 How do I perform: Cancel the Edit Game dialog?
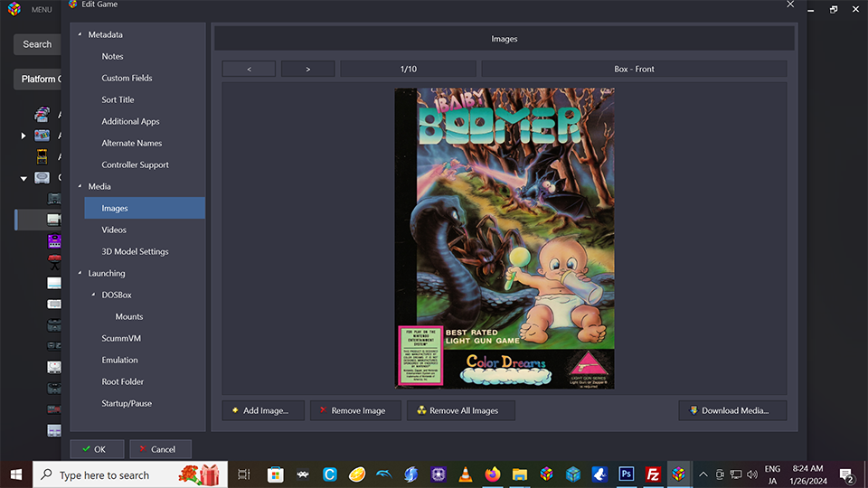click(x=161, y=449)
